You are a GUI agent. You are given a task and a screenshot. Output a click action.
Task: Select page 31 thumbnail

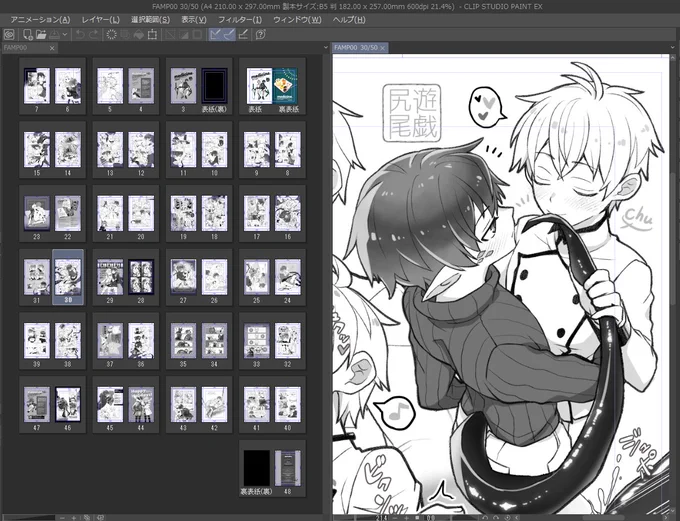(36, 278)
